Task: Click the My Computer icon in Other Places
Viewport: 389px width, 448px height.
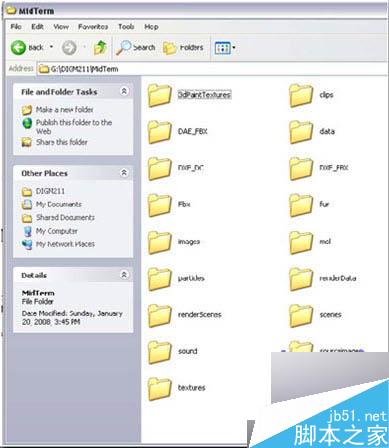Action: click(28, 231)
